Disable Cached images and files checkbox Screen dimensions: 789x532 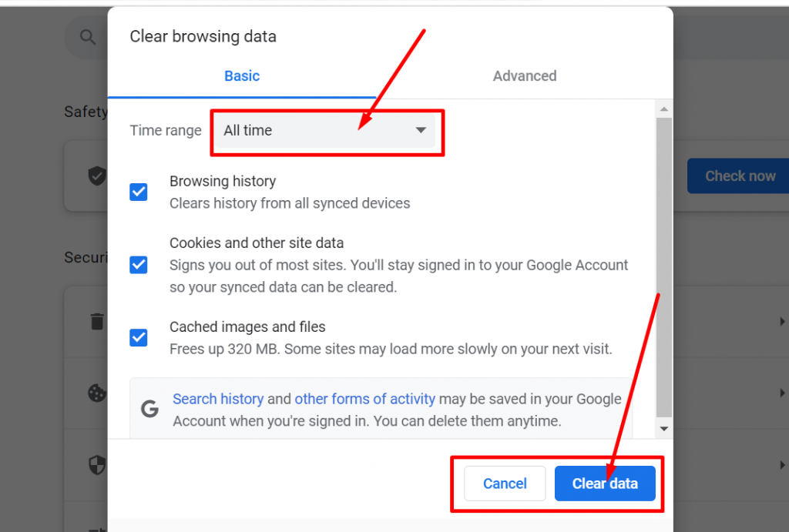(x=139, y=337)
